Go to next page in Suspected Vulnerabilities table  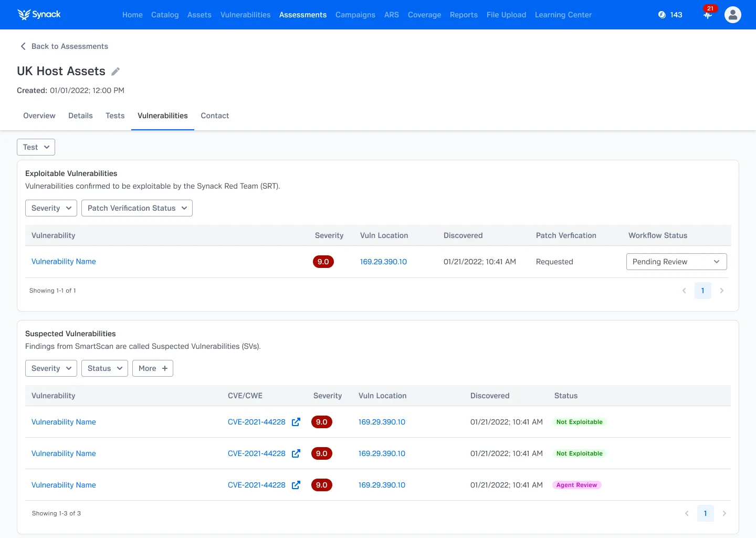tap(724, 513)
